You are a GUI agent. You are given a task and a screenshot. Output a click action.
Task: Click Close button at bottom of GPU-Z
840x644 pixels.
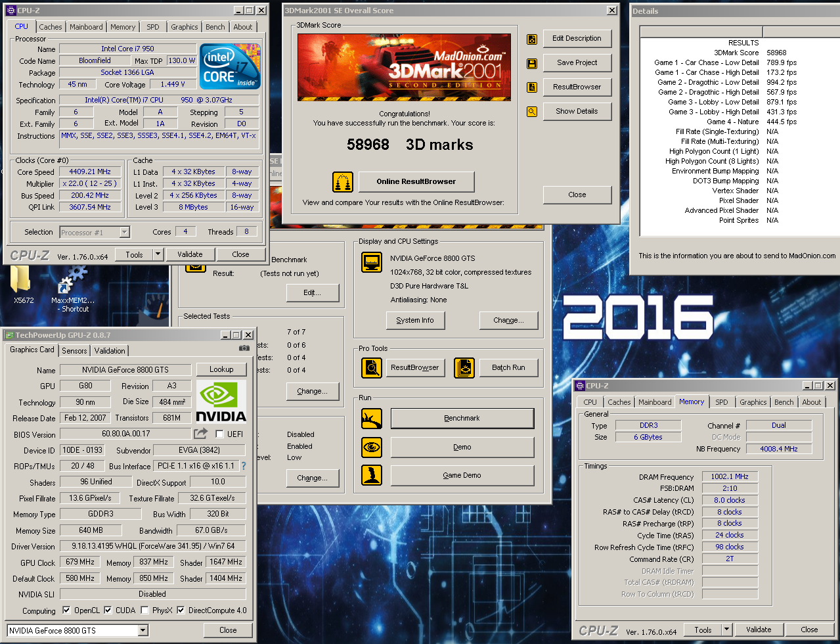click(228, 630)
